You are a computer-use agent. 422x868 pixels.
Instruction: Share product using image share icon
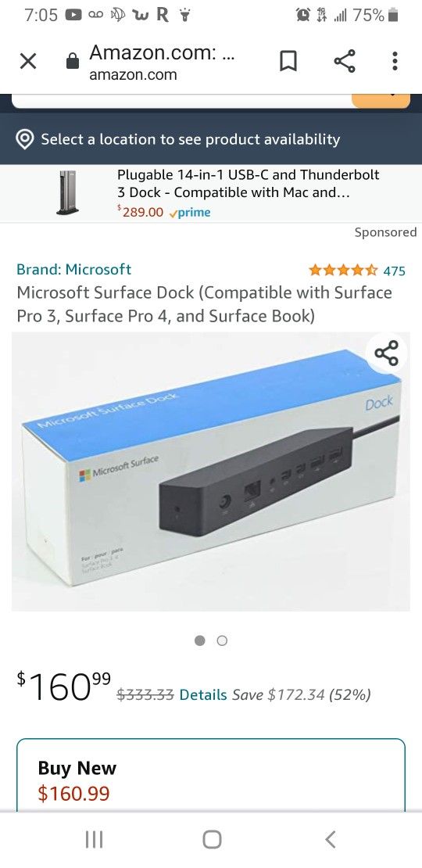(386, 353)
